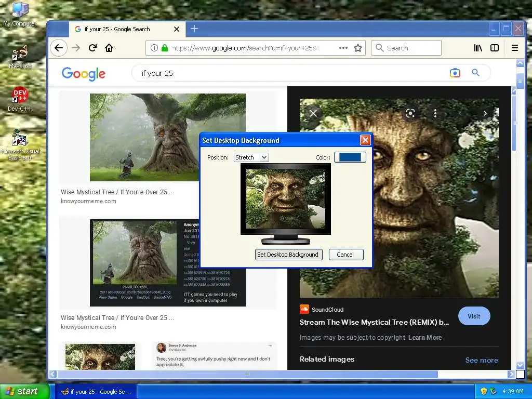Cancel the Set Desktop Background dialog
This screenshot has width=532, height=399.
[x=345, y=255]
